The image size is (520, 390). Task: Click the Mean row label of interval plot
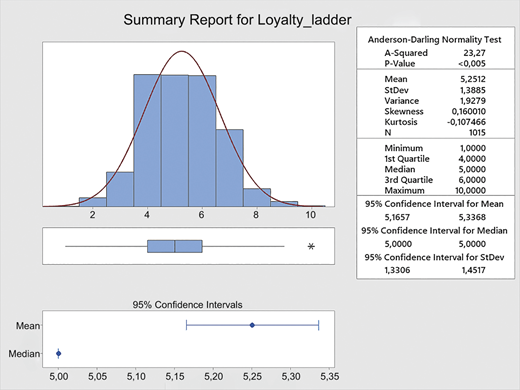click(28, 326)
